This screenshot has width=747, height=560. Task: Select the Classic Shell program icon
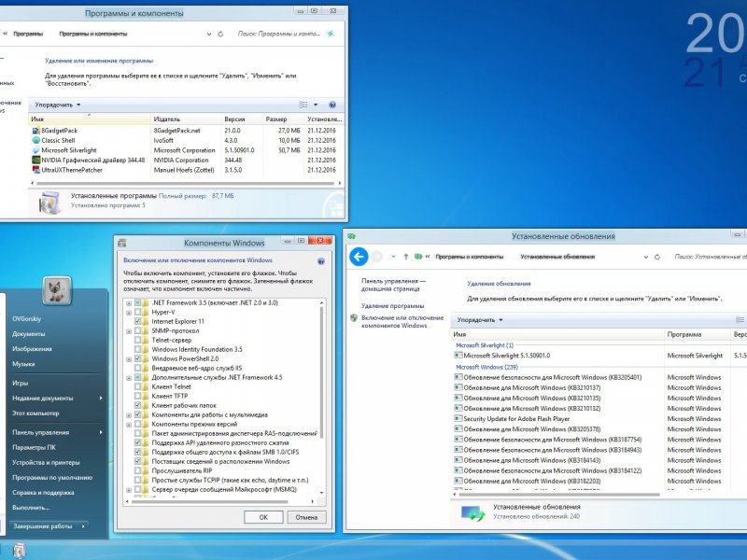(35, 141)
